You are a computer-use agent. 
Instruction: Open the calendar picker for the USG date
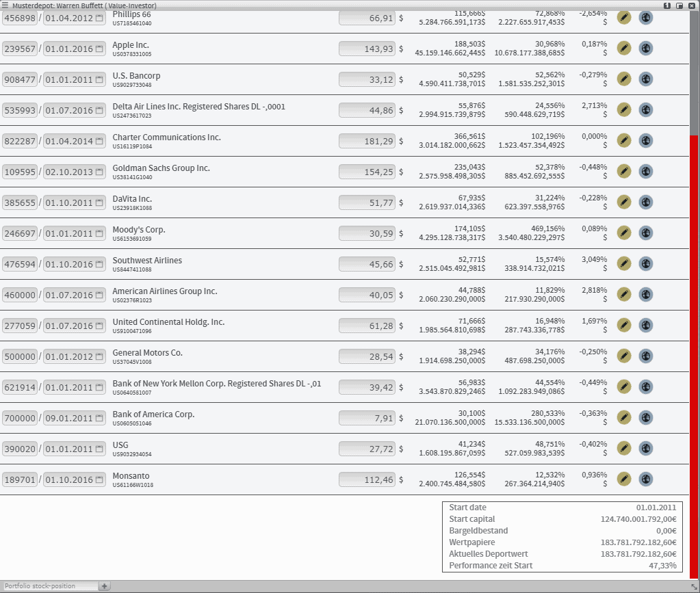(x=99, y=449)
